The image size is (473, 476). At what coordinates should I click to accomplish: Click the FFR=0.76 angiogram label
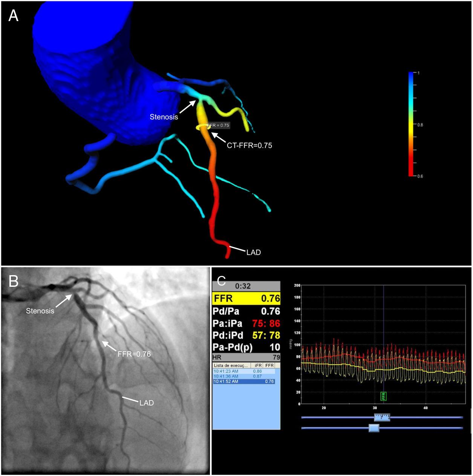click(x=133, y=354)
